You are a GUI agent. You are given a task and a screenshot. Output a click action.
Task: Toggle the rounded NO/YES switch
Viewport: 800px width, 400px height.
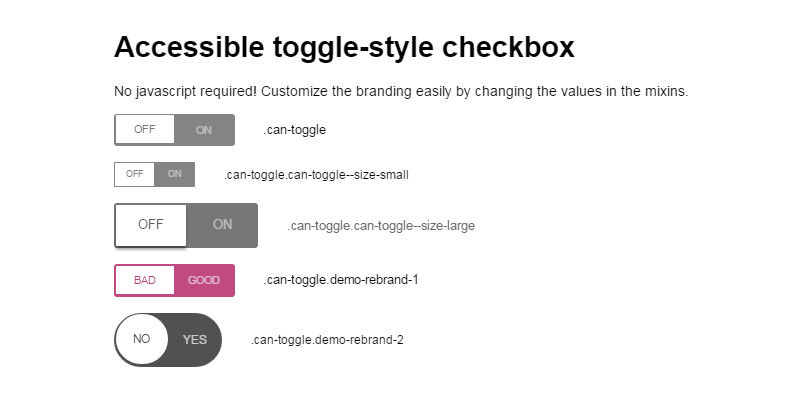coord(168,339)
